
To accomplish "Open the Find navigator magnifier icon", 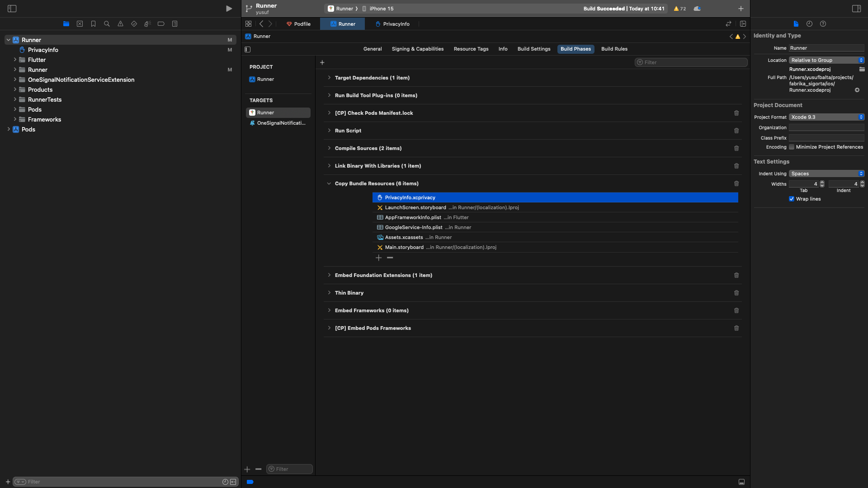I will (x=107, y=24).
